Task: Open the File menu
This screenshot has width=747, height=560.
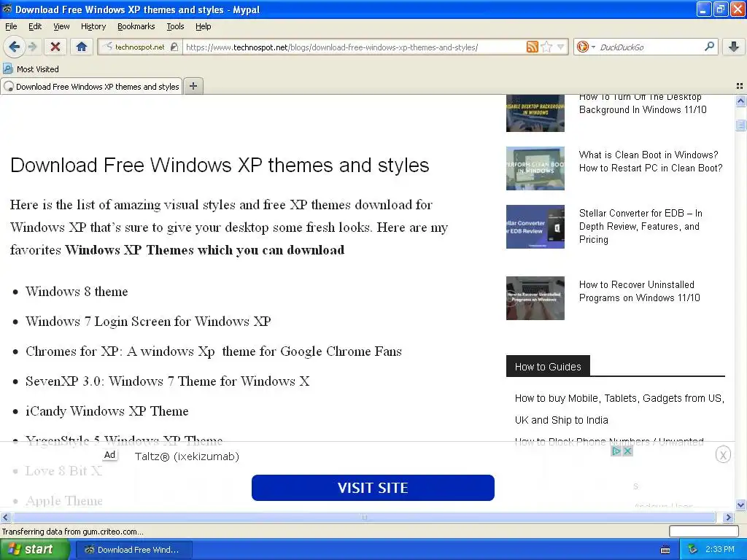Action: click(11, 26)
